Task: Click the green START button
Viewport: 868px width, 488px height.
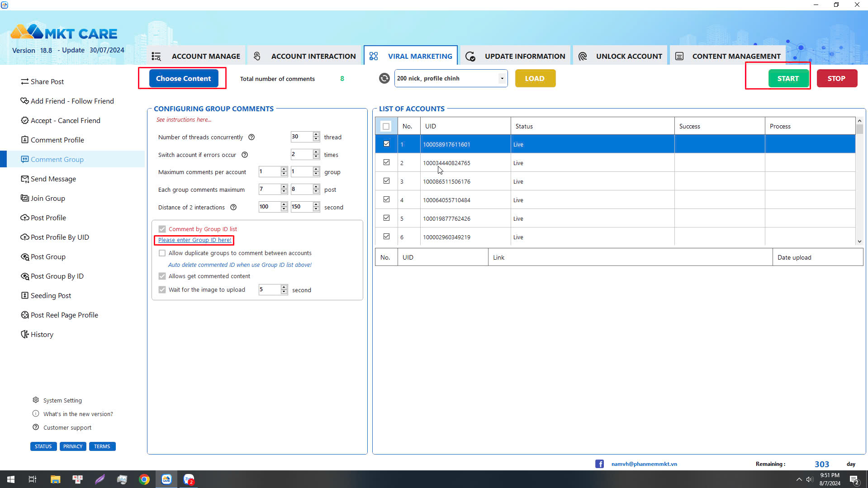Action: pyautogui.click(x=788, y=78)
